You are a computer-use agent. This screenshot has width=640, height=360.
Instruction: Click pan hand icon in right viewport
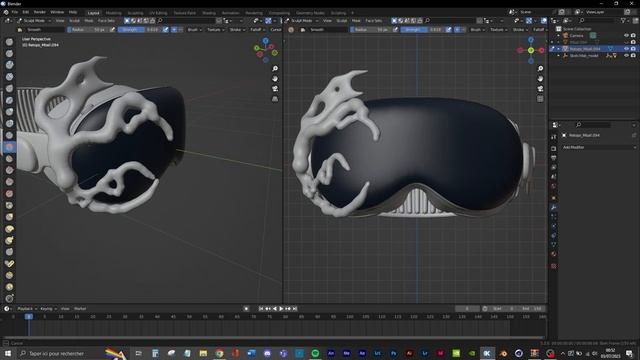(540, 78)
